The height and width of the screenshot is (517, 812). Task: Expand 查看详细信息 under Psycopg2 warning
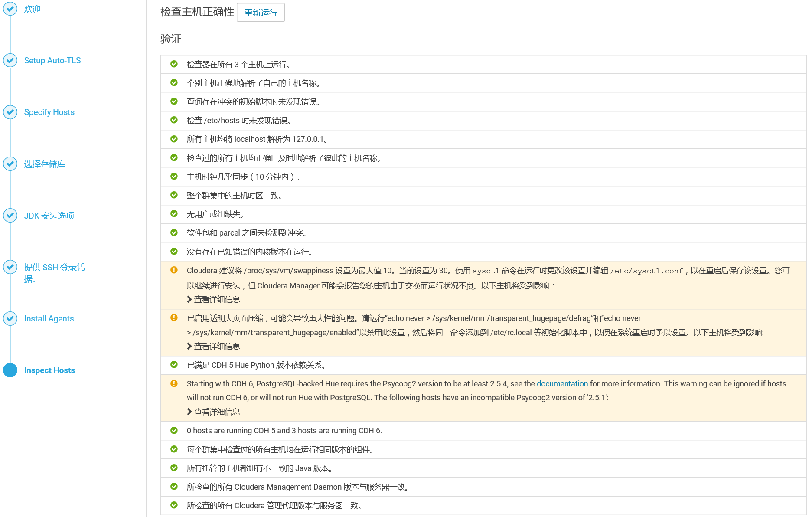pos(213,412)
